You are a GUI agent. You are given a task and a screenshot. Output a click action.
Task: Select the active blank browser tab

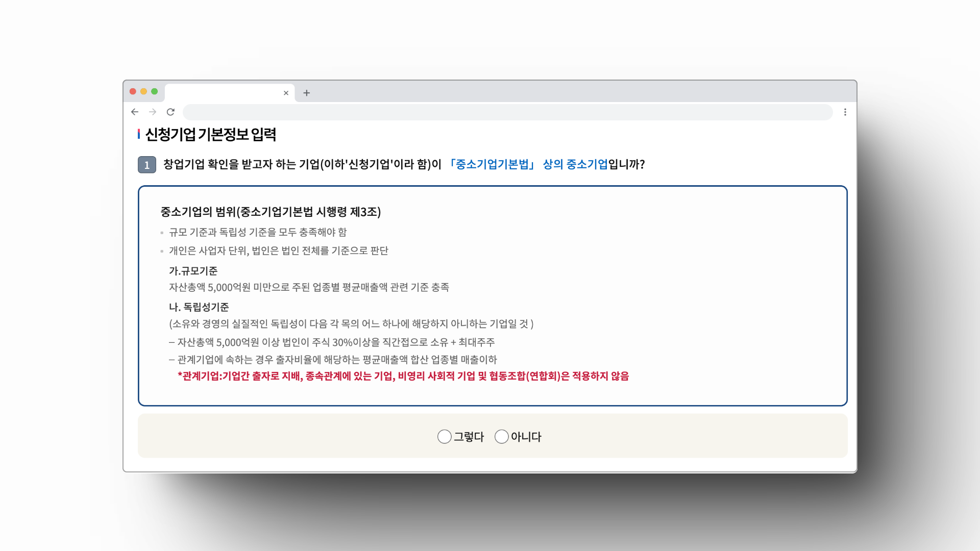coord(225,93)
